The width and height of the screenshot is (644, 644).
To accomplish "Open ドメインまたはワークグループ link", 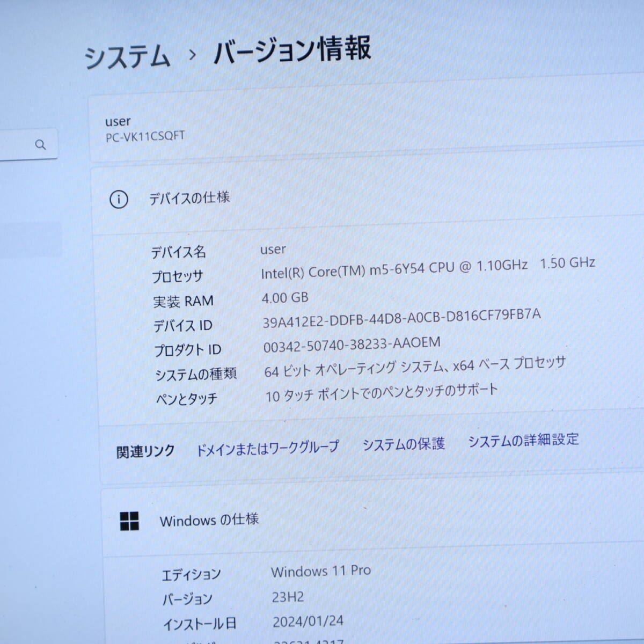I will pyautogui.click(x=267, y=448).
